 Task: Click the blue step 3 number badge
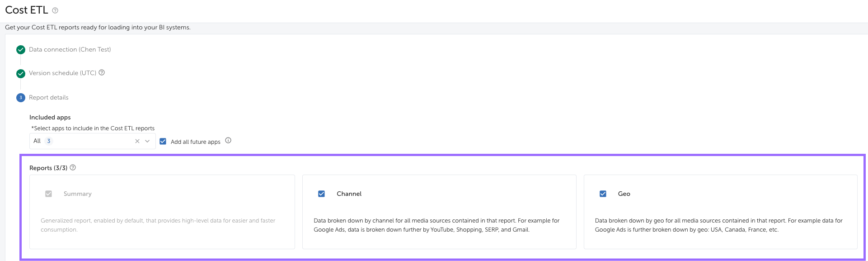[21, 98]
